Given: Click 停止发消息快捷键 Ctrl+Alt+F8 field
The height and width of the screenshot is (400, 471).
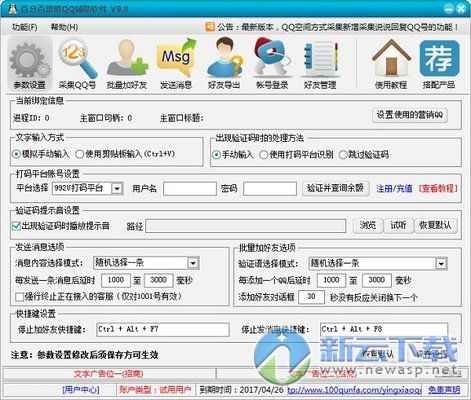Looking at the screenshot, I should pos(384,329).
